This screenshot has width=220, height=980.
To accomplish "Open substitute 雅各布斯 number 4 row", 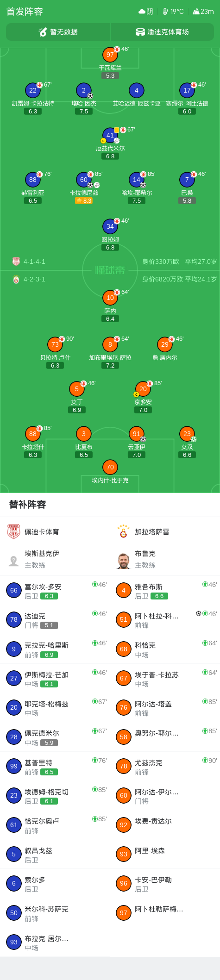I will click(x=165, y=590).
